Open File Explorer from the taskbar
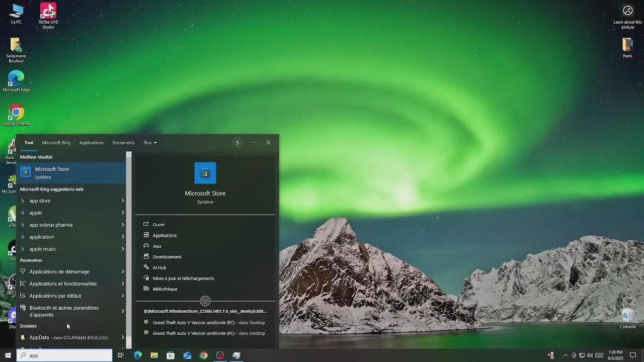The height and width of the screenshot is (362, 644). pyautogui.click(x=154, y=355)
